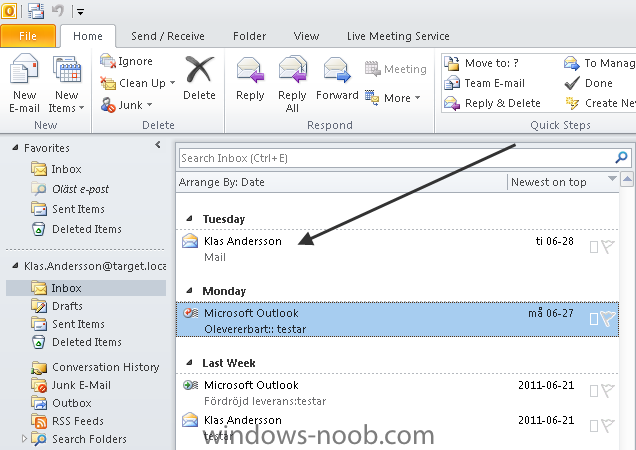
Task: Click the message list scroll up arrow
Action: [x=627, y=179]
